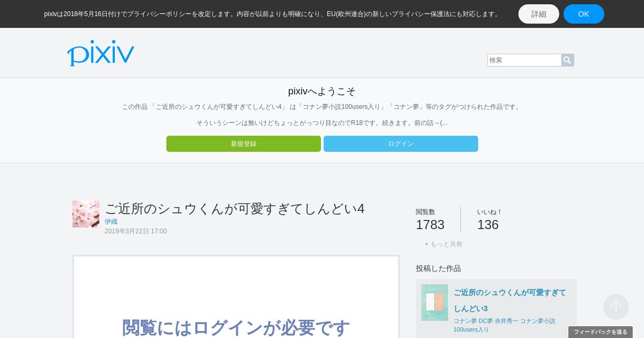This screenshot has height=338, width=644.
Task: Click the like count 136
Action: click(x=488, y=225)
